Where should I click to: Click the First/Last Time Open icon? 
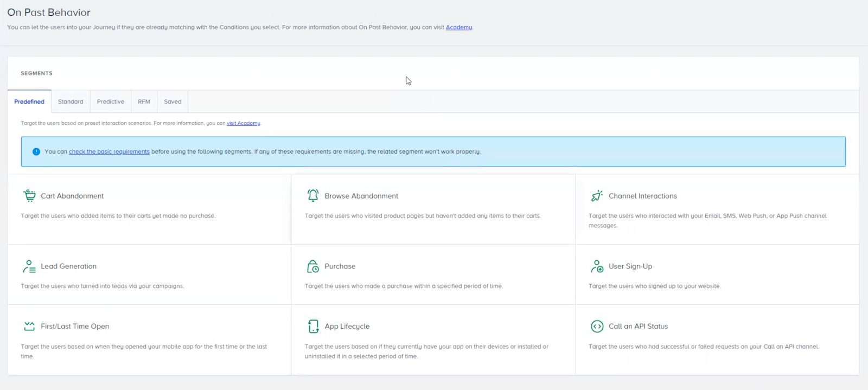tap(29, 326)
